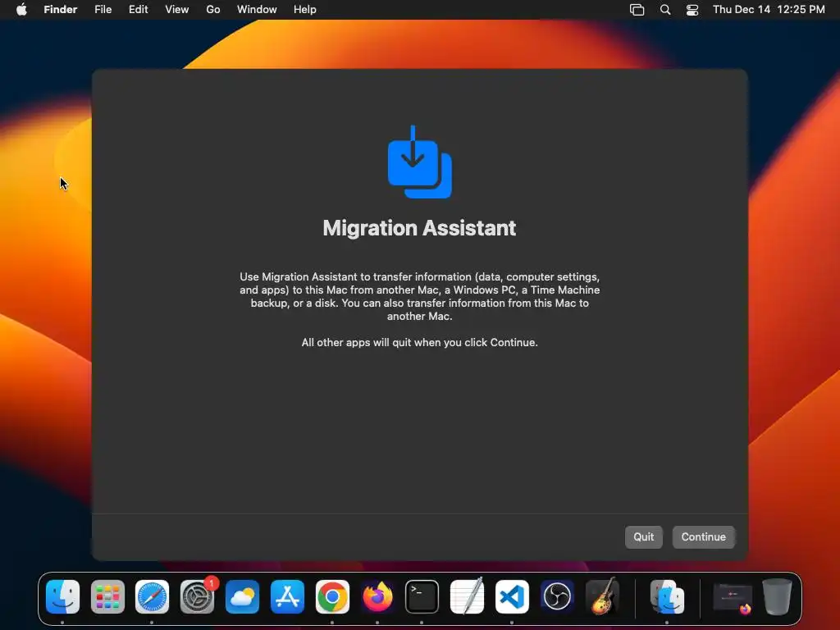Open the Apple menu
The width and height of the screenshot is (840, 630).
tap(21, 10)
